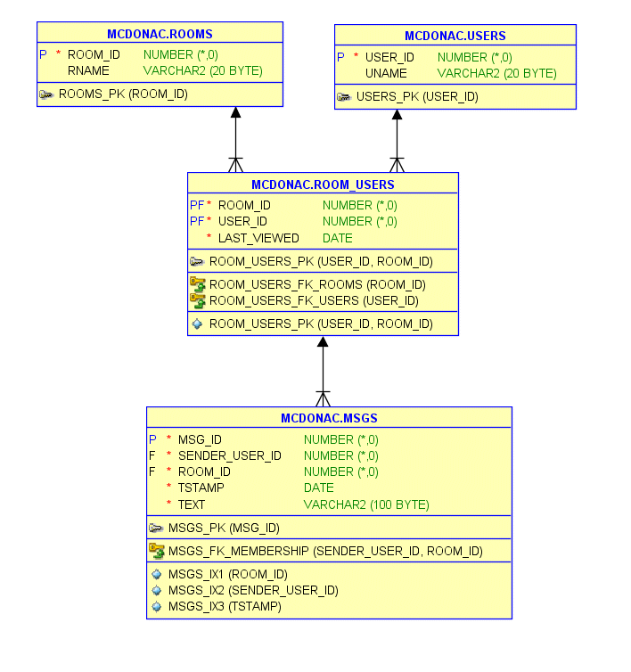This screenshot has width=631, height=672.
Task: Select the ROOM_USERS_FK_ROOMS foreign key icon
Action: click(198, 284)
